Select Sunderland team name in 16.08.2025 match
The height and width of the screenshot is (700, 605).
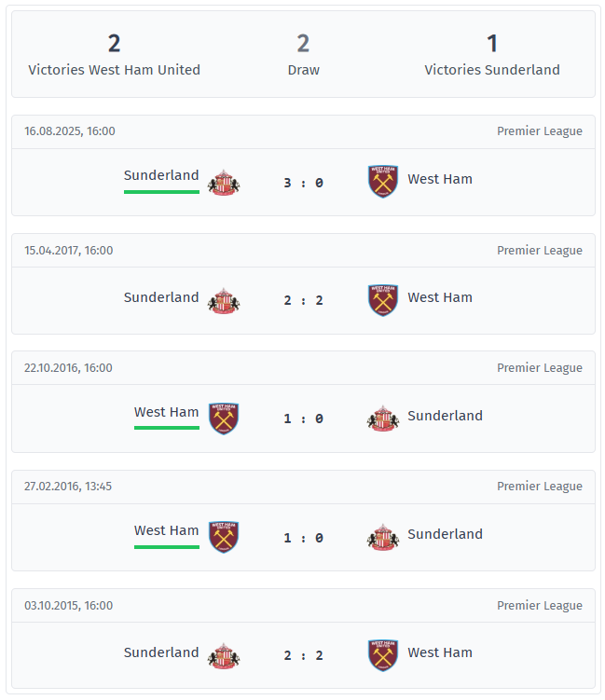[x=161, y=175]
